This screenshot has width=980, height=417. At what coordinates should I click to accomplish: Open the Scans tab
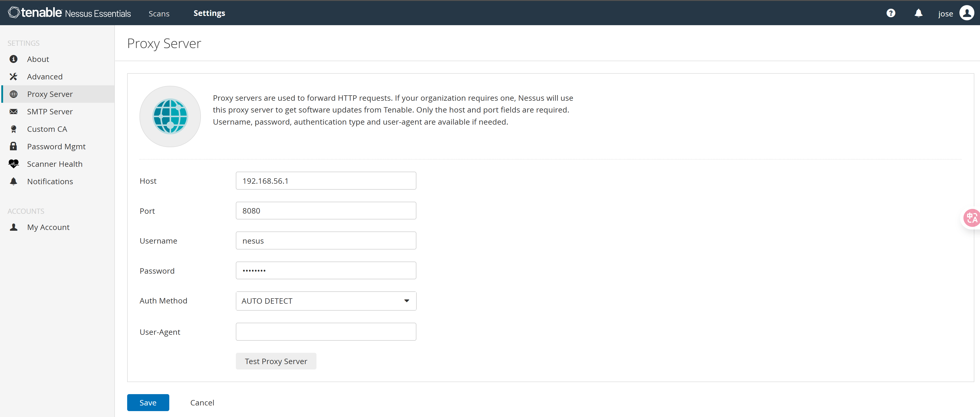pyautogui.click(x=159, y=13)
